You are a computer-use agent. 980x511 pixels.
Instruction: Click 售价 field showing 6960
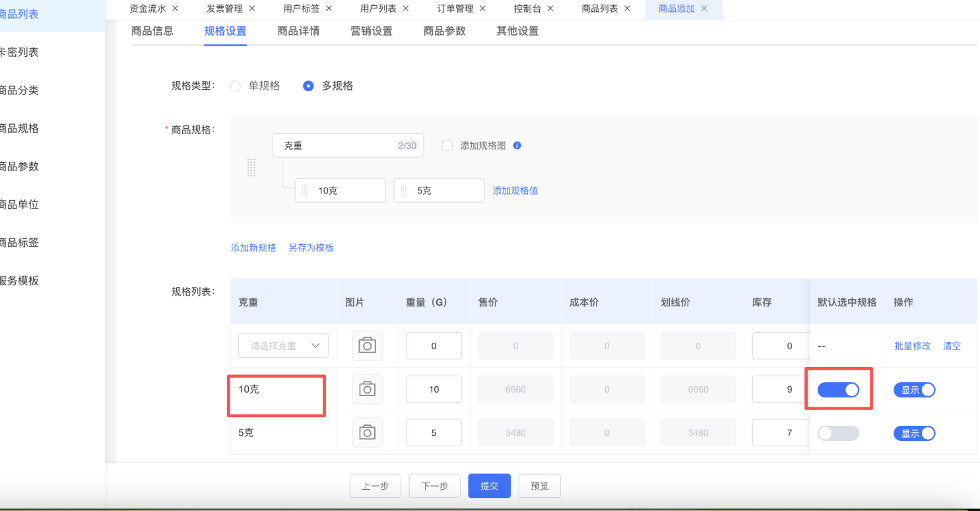(515, 390)
